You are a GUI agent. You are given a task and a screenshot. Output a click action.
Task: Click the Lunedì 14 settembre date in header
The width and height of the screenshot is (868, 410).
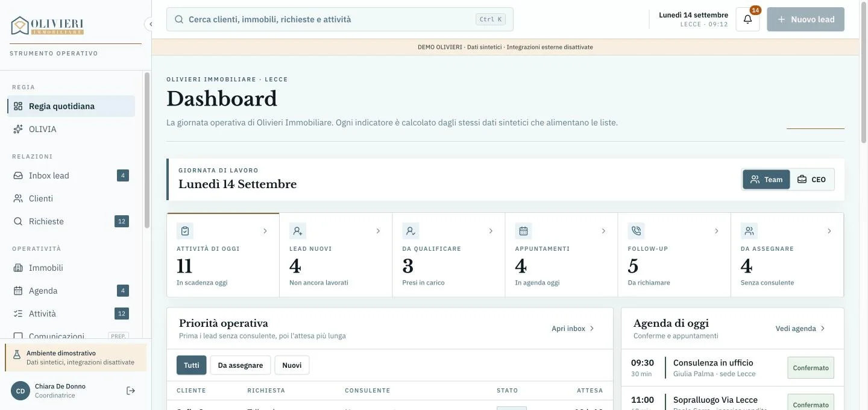coord(693,15)
